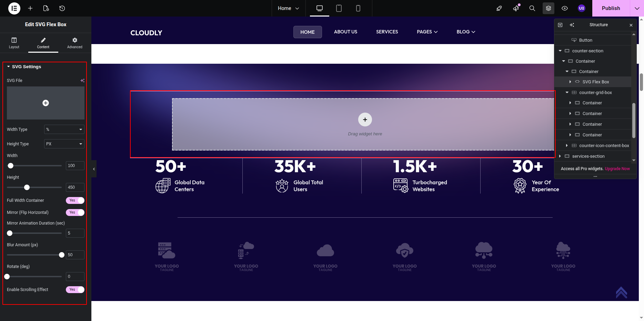Switch to the Content tab
The image size is (644, 321).
(43, 43)
